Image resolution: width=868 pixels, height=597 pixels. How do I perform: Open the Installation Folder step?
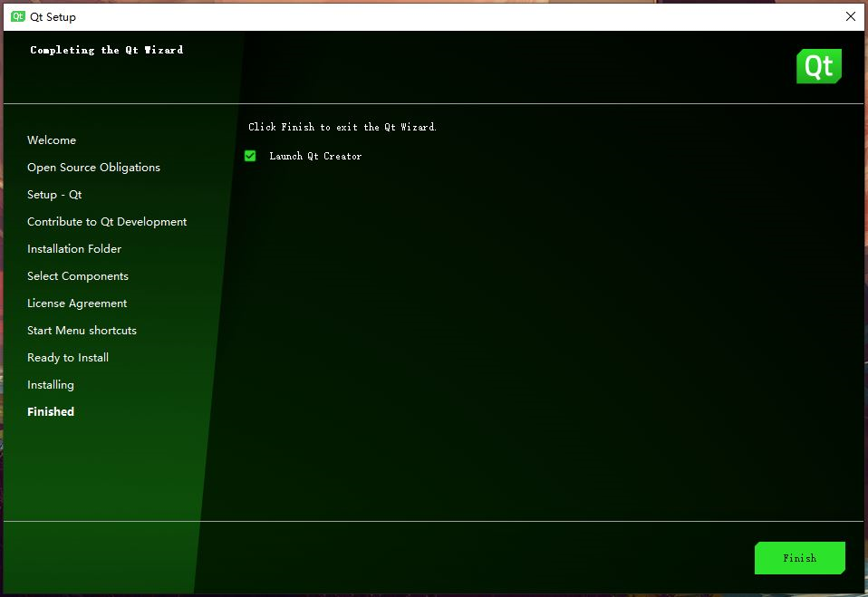pos(74,248)
